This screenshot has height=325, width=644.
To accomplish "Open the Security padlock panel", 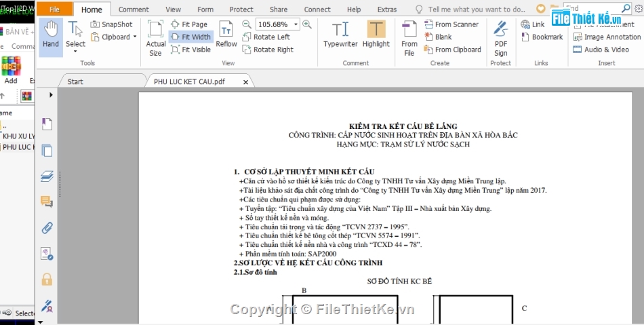I will pyautogui.click(x=47, y=280).
